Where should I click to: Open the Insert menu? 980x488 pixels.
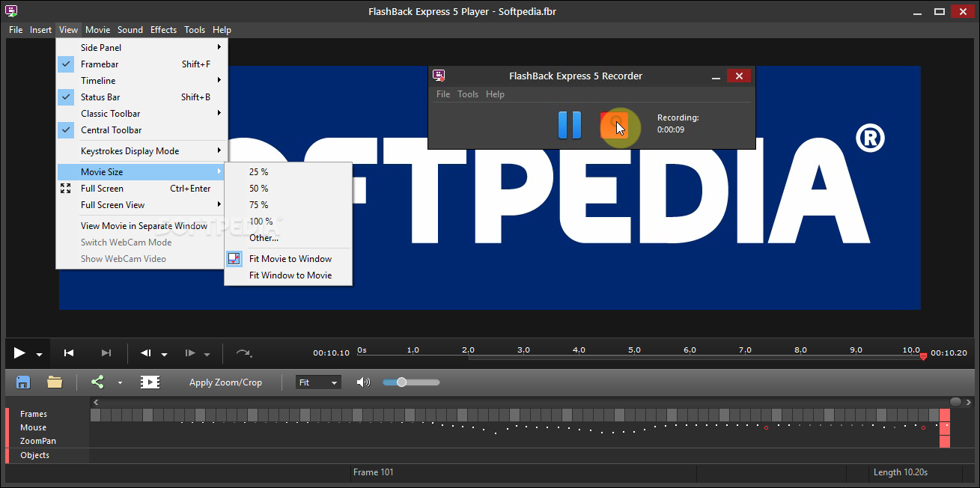[x=40, y=30]
